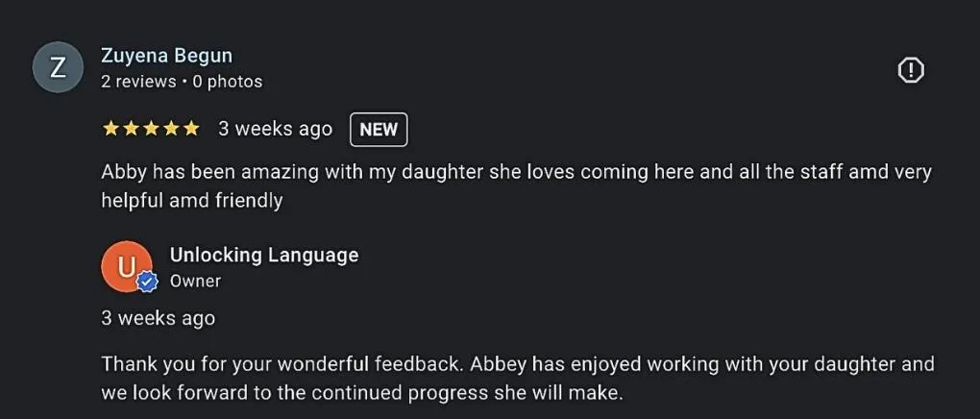This screenshot has height=419, width=980.
Task: Click the blue verified checkmark badge
Action: pyautogui.click(x=147, y=283)
